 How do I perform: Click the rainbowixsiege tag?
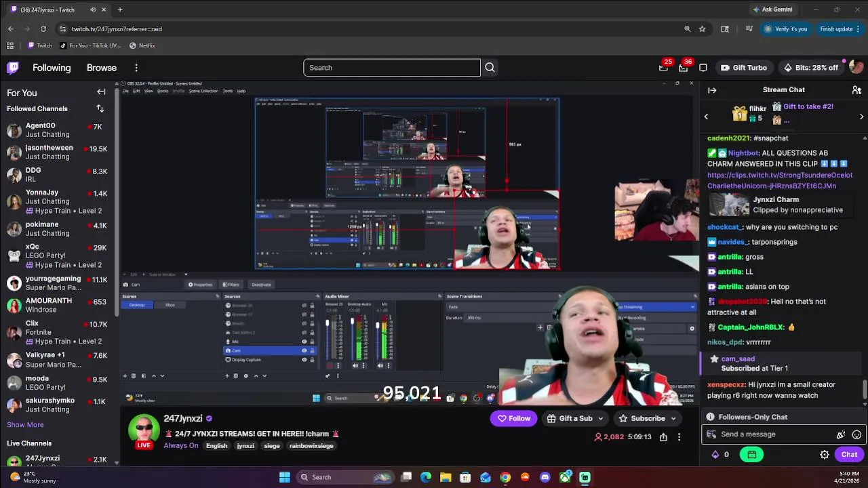click(311, 446)
